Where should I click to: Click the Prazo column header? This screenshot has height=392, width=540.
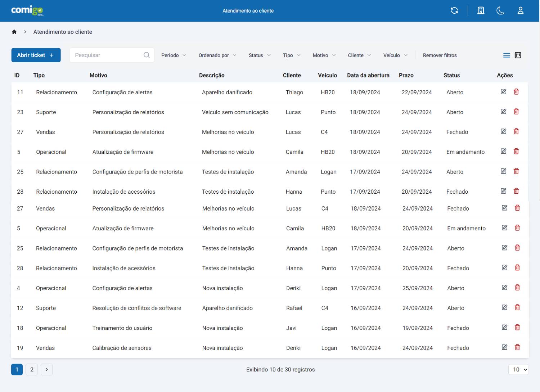tap(406, 75)
